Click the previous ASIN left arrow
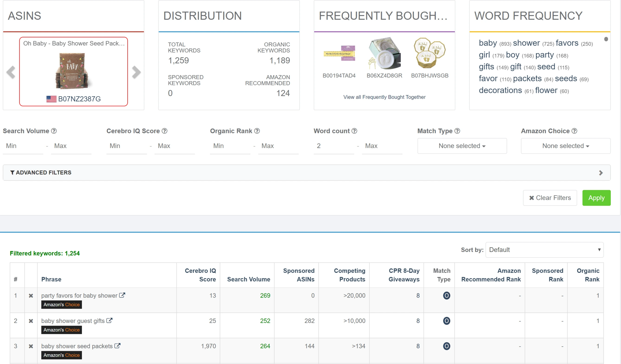The image size is (621, 364). pos(11,72)
